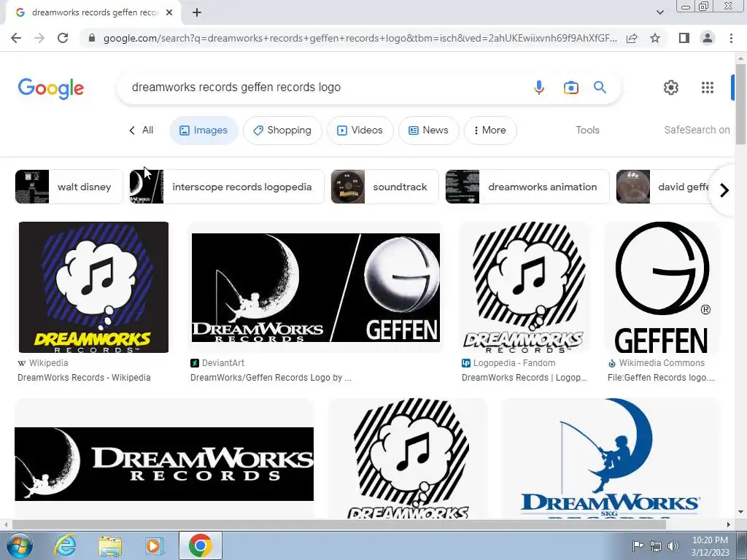The image size is (747, 560).
Task: Switch to Shopping results
Action: pyautogui.click(x=282, y=130)
